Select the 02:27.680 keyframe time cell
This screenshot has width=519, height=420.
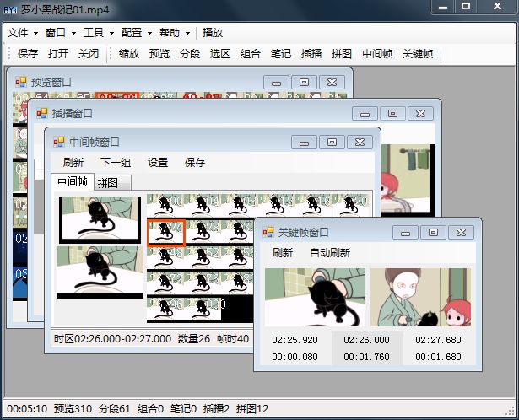[438, 340]
